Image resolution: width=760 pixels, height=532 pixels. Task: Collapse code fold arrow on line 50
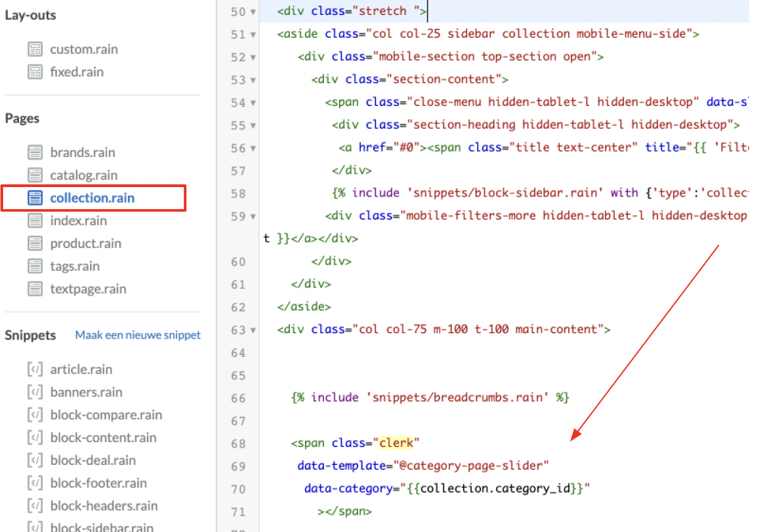pyautogui.click(x=253, y=13)
